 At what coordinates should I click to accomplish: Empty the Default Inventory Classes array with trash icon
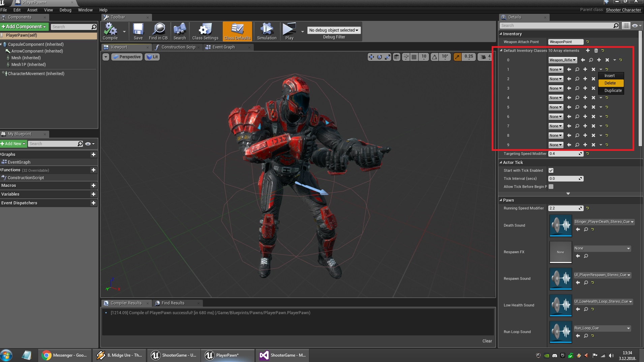pyautogui.click(x=596, y=51)
